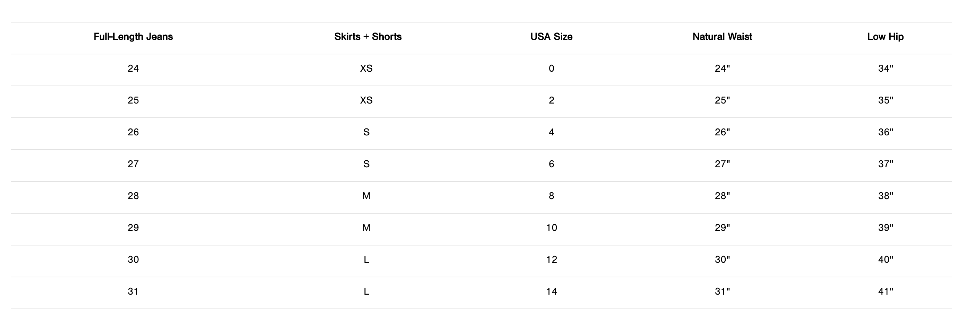
Task: Click the 38" Low Hip measurement
Action: [x=885, y=196]
